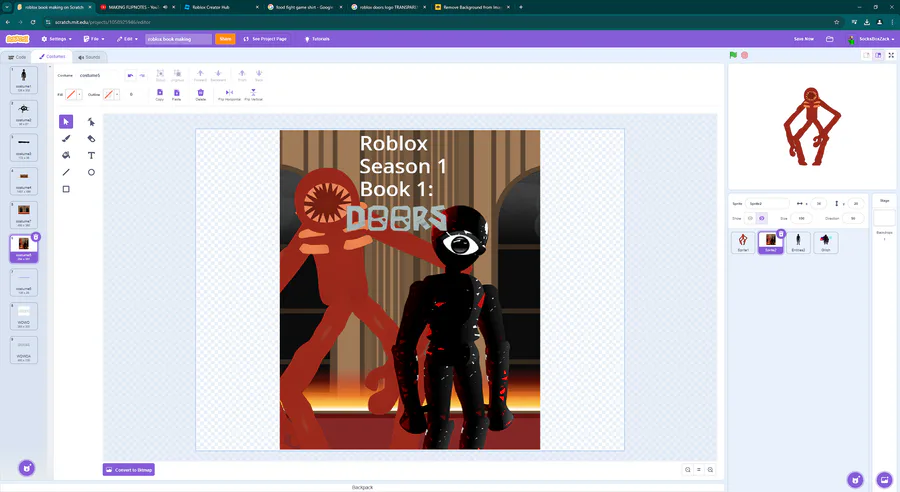Click Flip Vertical
Viewport: 900px width, 492px height.
pyautogui.click(x=253, y=95)
